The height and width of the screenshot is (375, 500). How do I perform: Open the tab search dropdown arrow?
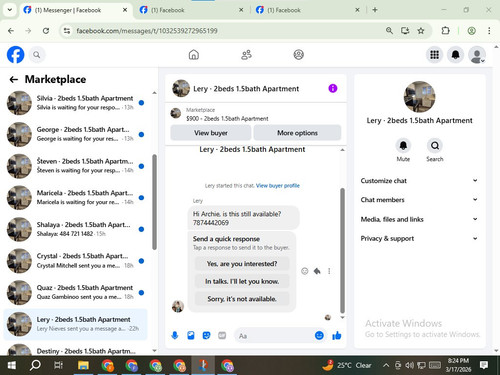point(10,10)
